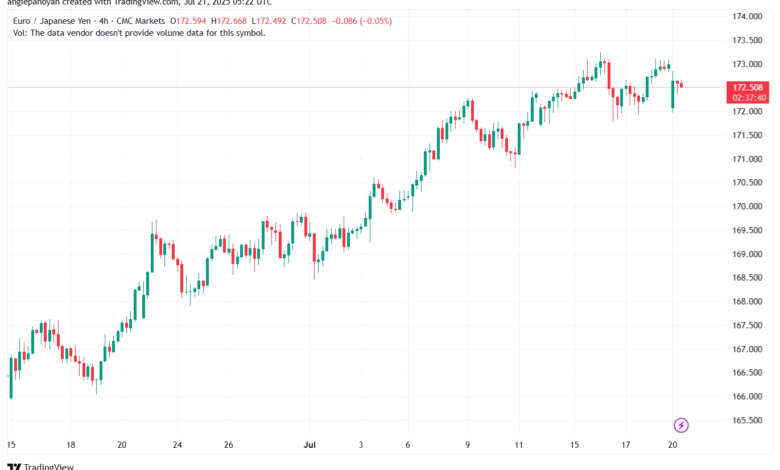This screenshot has width=780, height=470.
Task: Click the low value L172.492
Action: 269,21
